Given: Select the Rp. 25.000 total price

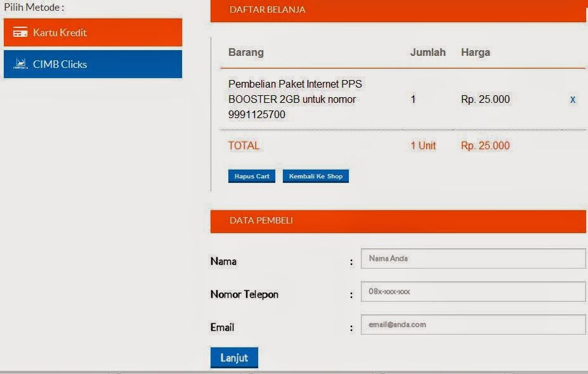Looking at the screenshot, I should tap(485, 145).
